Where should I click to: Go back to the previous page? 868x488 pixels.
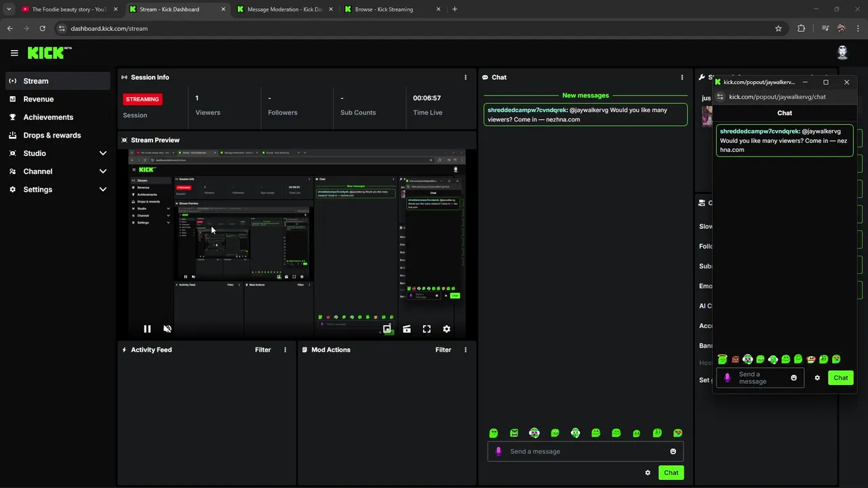point(9,28)
